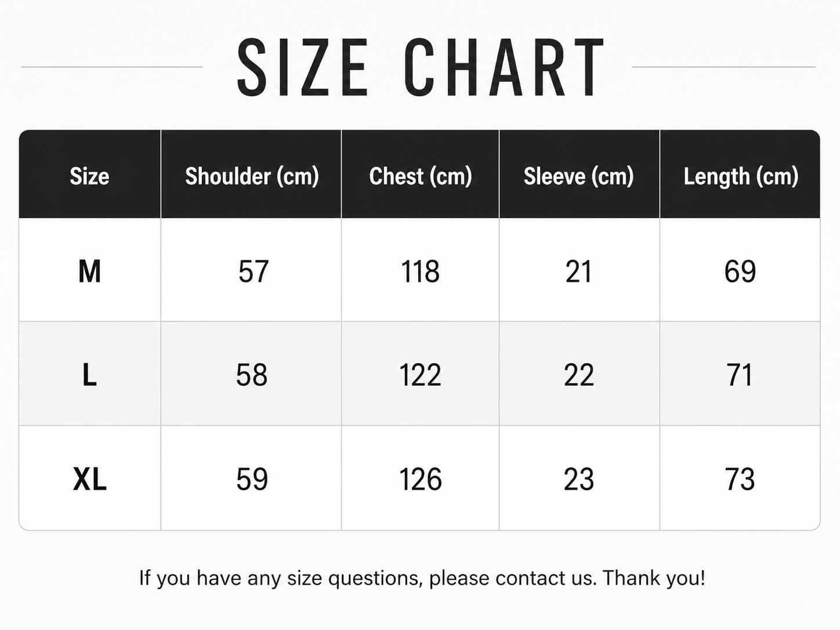
Task: Click sleeve value 22 for size L
Action: pos(579,375)
